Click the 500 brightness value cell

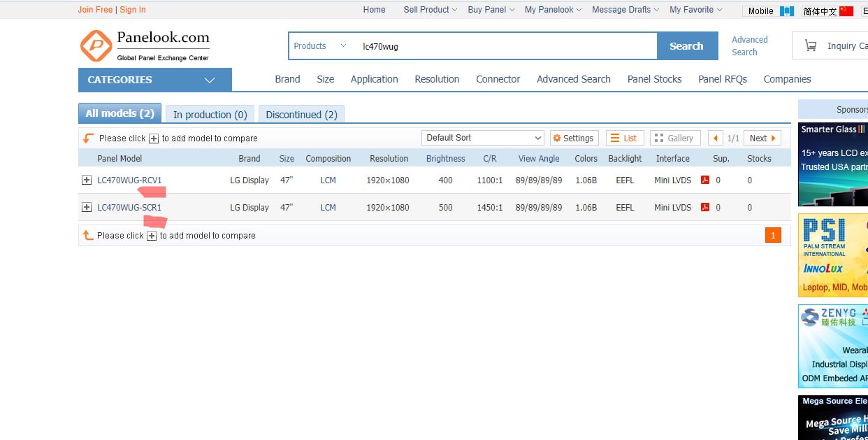(x=446, y=207)
